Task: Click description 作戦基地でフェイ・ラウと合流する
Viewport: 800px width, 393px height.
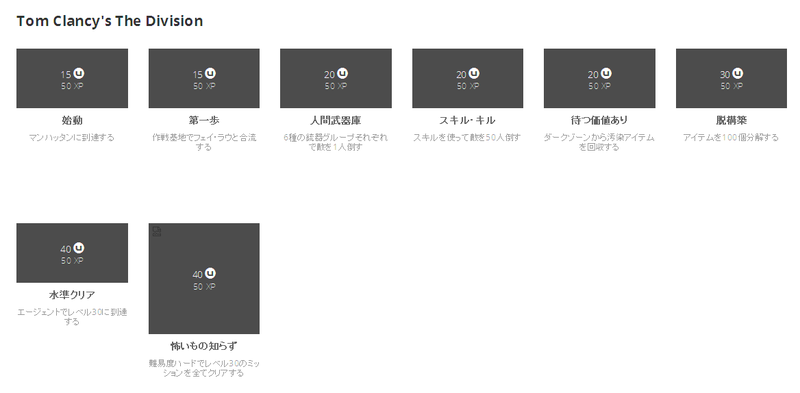Action: (204, 142)
